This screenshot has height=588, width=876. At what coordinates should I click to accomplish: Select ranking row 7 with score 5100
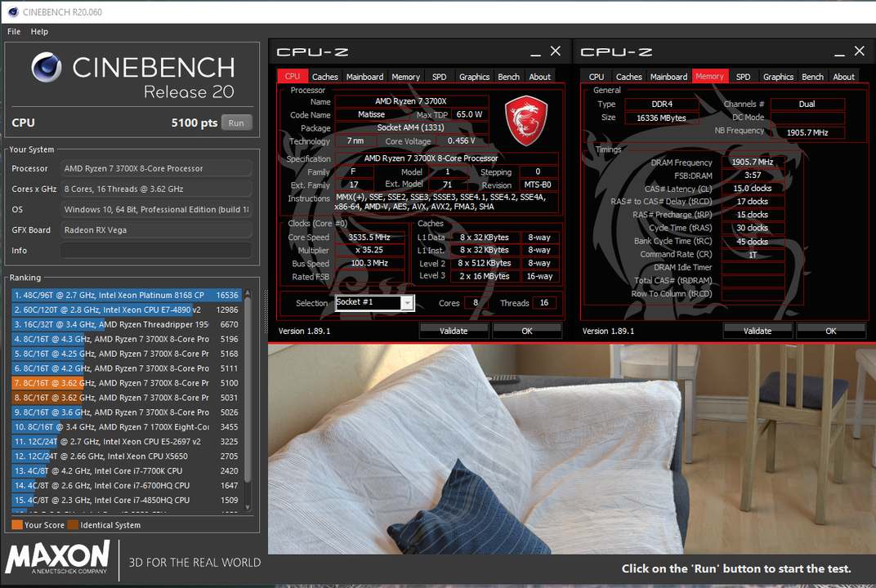tap(127, 383)
